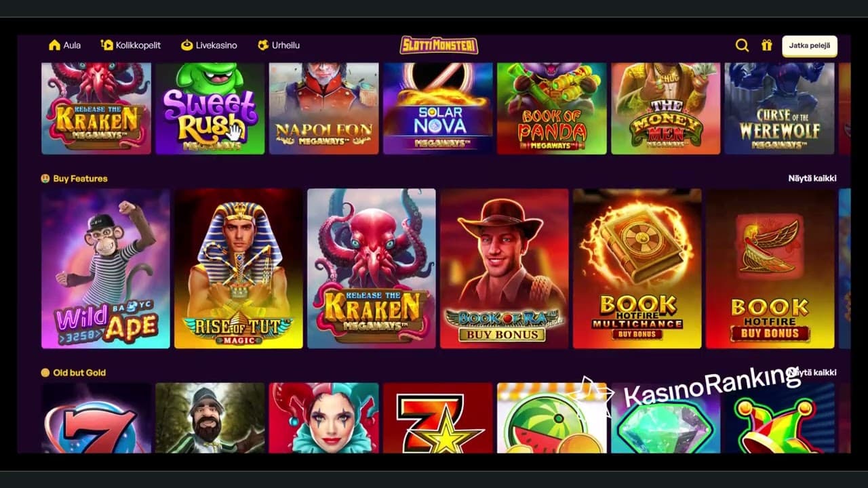Launch Solar Nova Megaways game
868x488 pixels.
(438, 108)
